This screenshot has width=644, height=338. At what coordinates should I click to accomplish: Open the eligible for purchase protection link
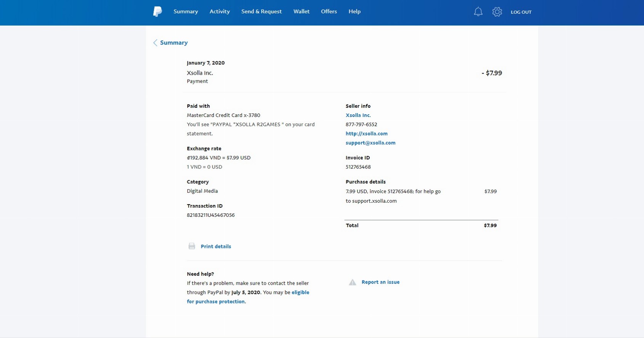click(x=300, y=293)
